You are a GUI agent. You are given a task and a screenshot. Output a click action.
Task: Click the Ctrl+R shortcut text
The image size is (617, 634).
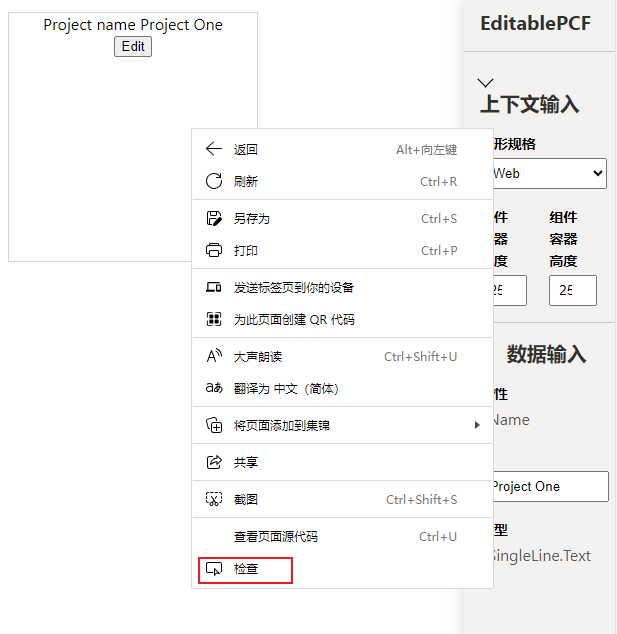pyautogui.click(x=439, y=182)
